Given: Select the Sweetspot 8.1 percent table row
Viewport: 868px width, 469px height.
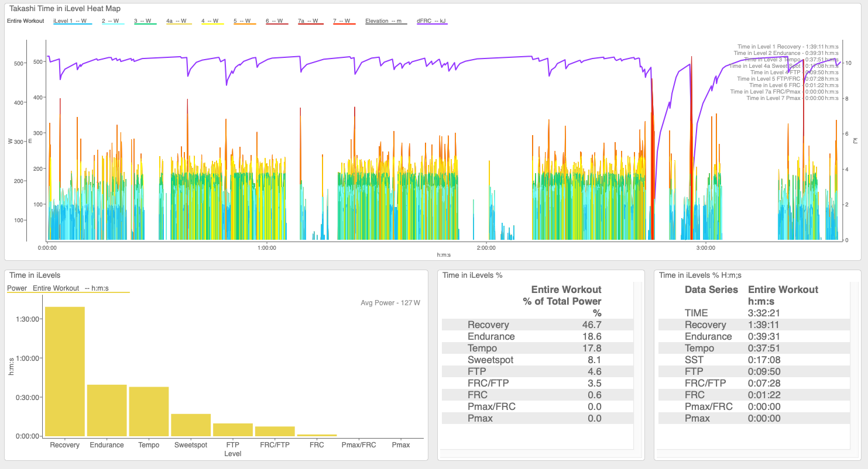Looking at the screenshot, I should [537, 360].
